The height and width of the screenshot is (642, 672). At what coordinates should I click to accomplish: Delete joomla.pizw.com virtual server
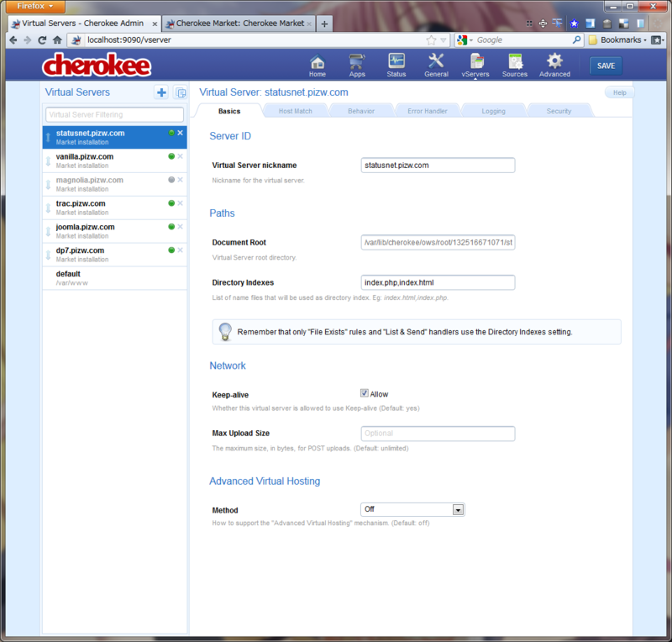click(x=181, y=226)
